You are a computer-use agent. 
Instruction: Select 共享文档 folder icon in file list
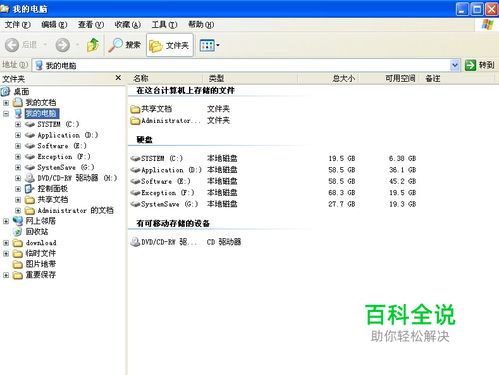tap(135, 109)
